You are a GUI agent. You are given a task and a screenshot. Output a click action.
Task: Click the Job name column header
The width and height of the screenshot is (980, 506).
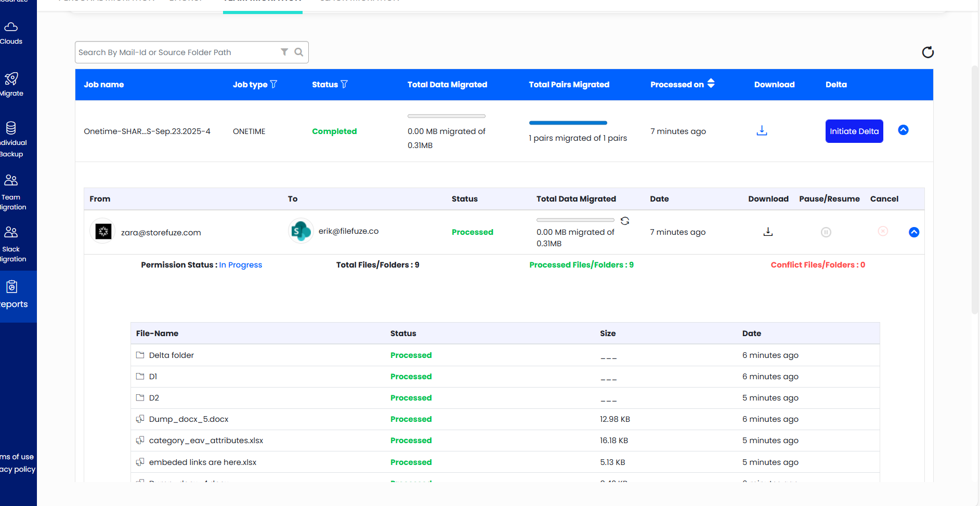click(x=104, y=84)
